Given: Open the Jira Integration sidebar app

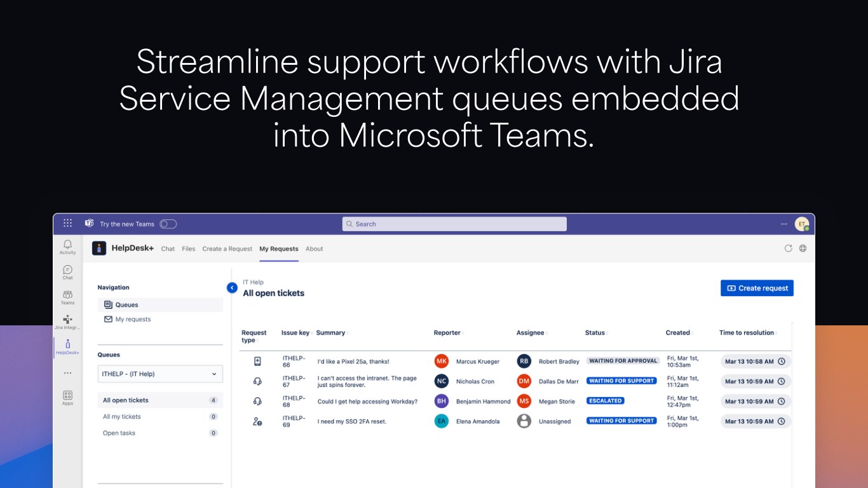Looking at the screenshot, I should point(67,322).
